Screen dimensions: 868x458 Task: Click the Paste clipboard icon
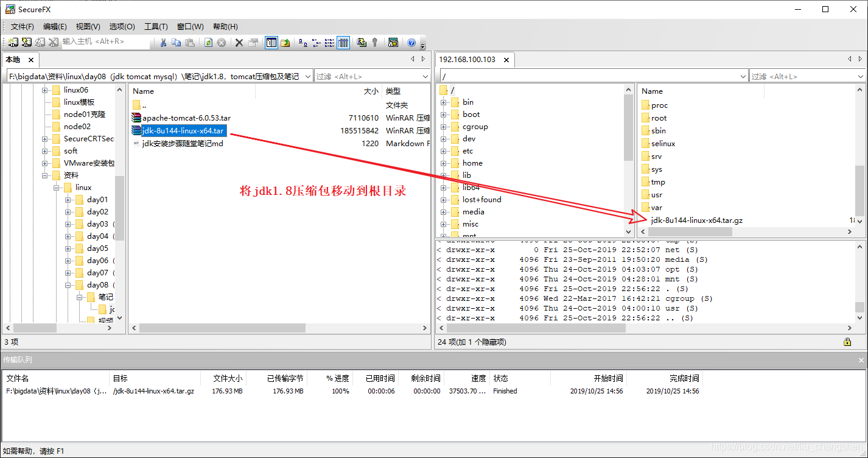(x=190, y=43)
